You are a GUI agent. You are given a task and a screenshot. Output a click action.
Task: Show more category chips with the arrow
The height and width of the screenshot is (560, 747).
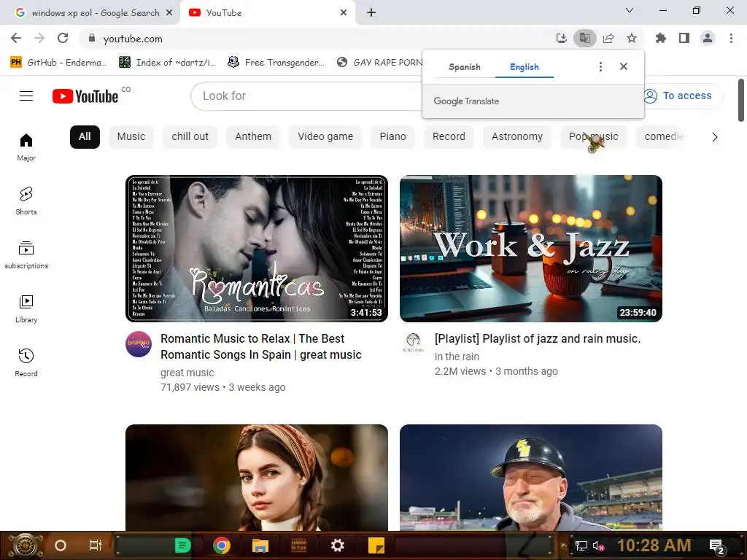tap(714, 137)
